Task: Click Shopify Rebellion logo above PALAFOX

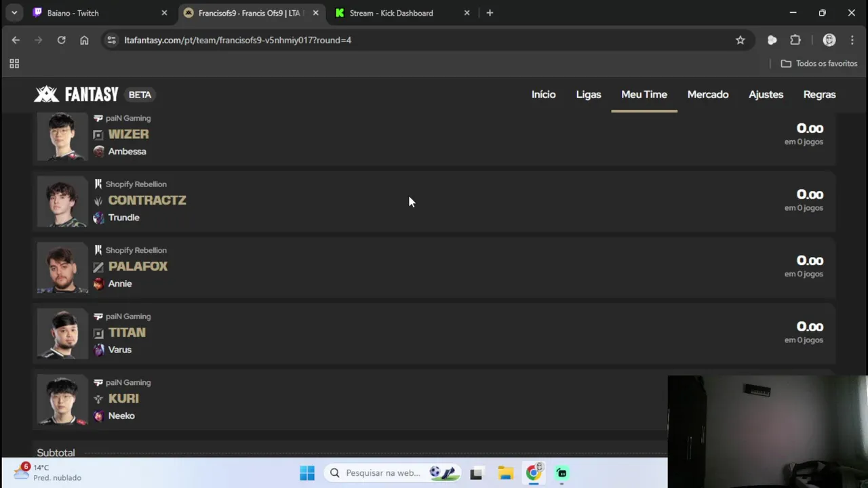Action: click(98, 250)
